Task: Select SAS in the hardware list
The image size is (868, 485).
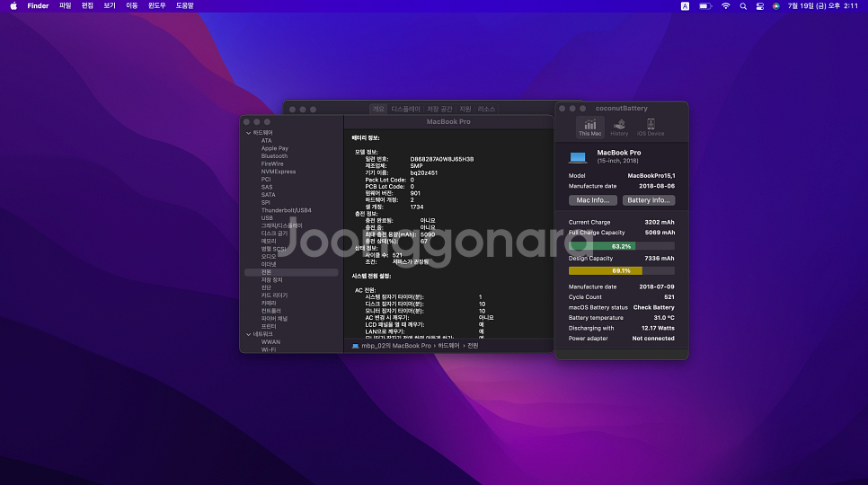Action: pyautogui.click(x=267, y=187)
